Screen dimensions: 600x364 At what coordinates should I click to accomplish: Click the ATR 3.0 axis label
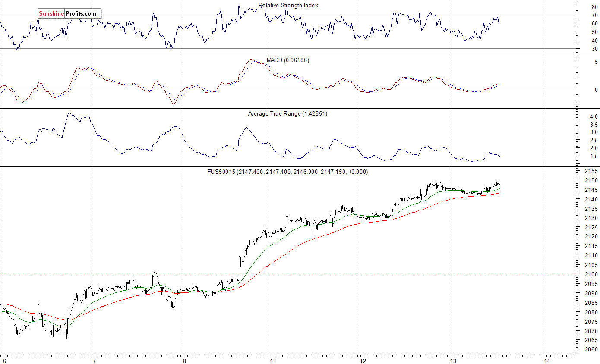(x=594, y=132)
